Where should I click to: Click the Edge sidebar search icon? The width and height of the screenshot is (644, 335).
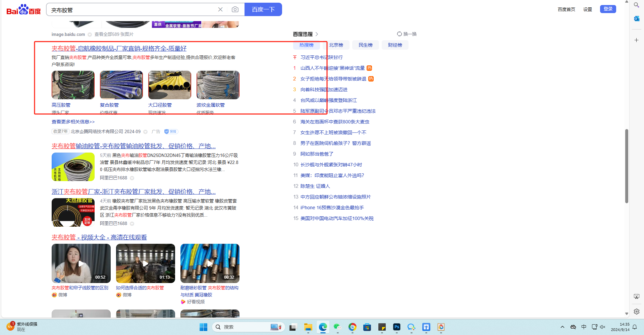[636, 5]
